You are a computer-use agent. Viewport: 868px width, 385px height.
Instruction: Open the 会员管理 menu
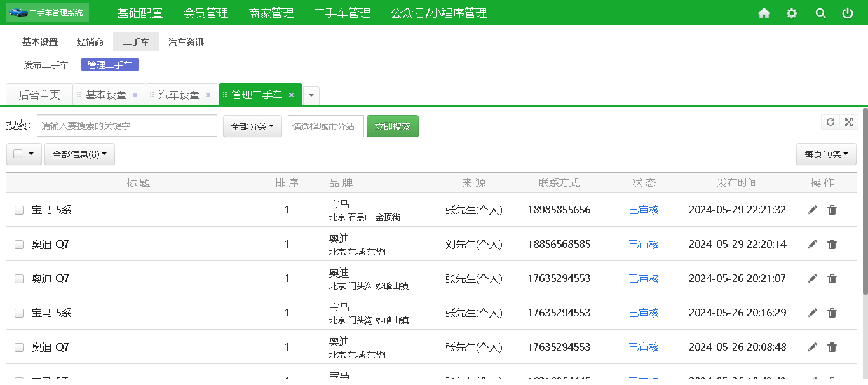coord(205,12)
